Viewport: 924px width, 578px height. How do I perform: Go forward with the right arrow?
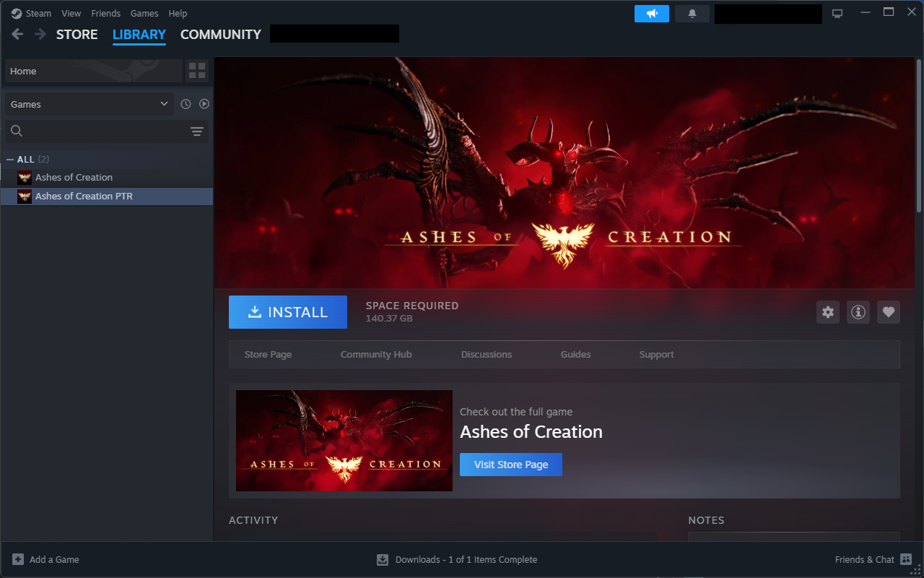40,34
